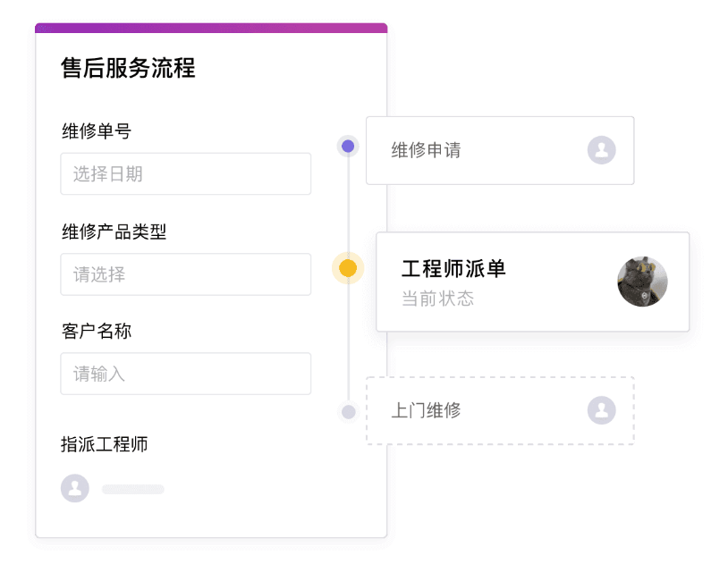Image resolution: width=728 pixels, height=564 pixels.
Task: Select the purple timeline dot for 维修申请
Action: (x=348, y=146)
